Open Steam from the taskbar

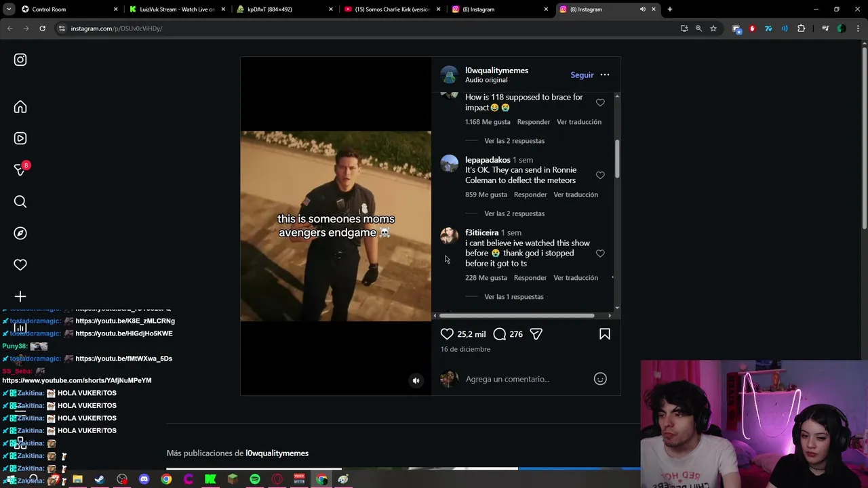[100, 479]
